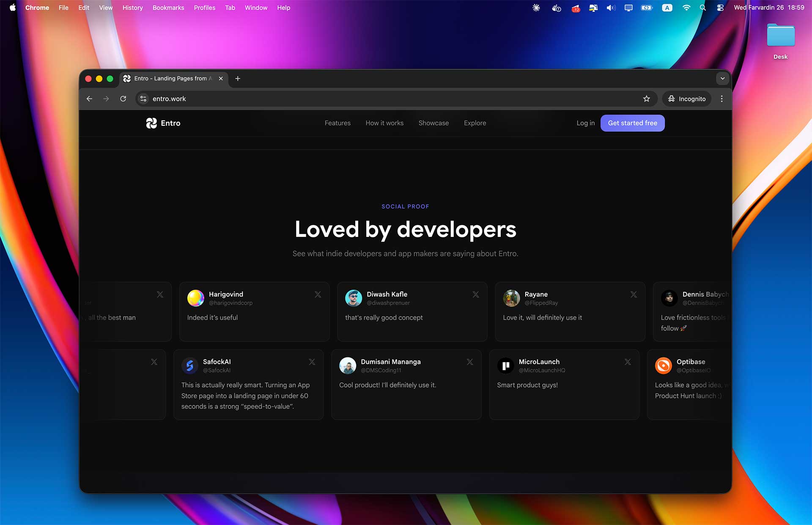
Task: Bookmark this page with the star icon
Action: [x=646, y=99]
